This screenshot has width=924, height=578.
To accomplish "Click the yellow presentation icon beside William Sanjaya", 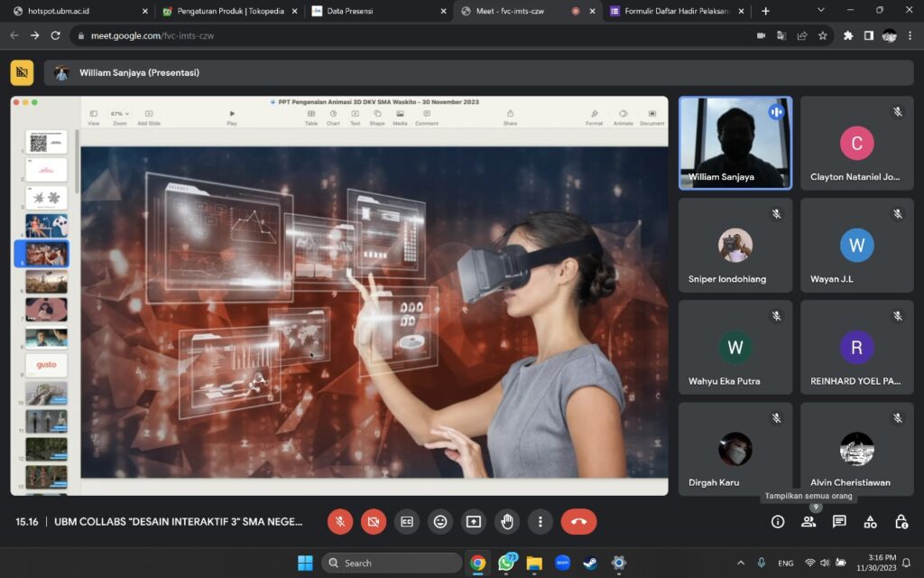I will point(22,72).
